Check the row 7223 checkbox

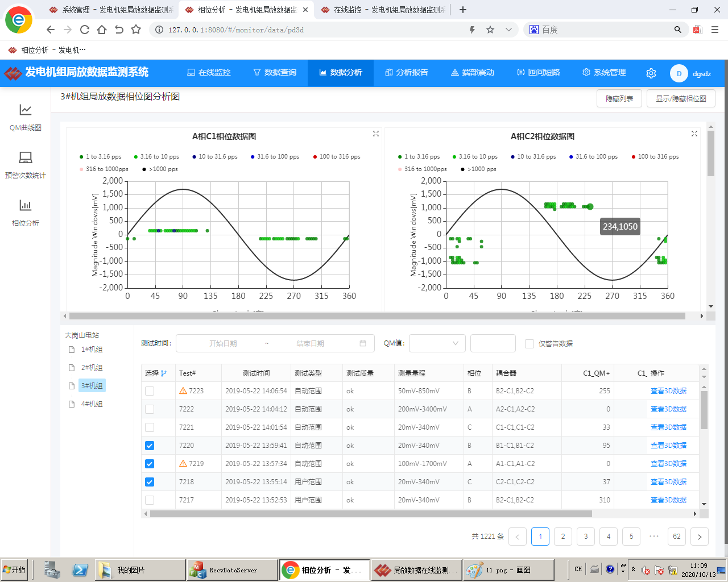150,391
